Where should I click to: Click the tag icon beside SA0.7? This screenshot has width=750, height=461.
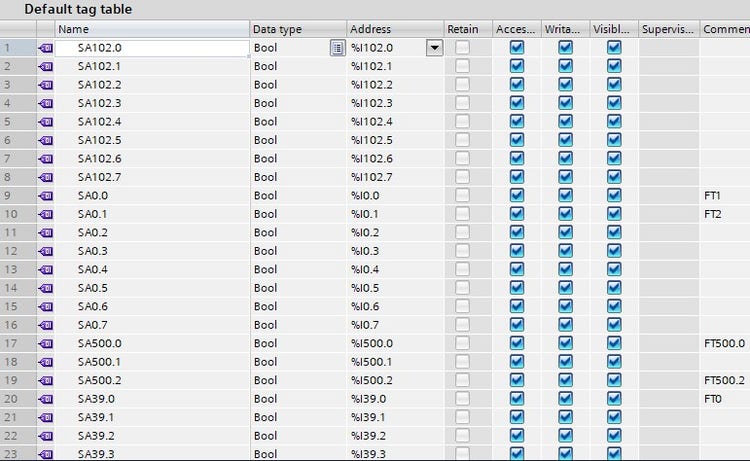pos(45,325)
